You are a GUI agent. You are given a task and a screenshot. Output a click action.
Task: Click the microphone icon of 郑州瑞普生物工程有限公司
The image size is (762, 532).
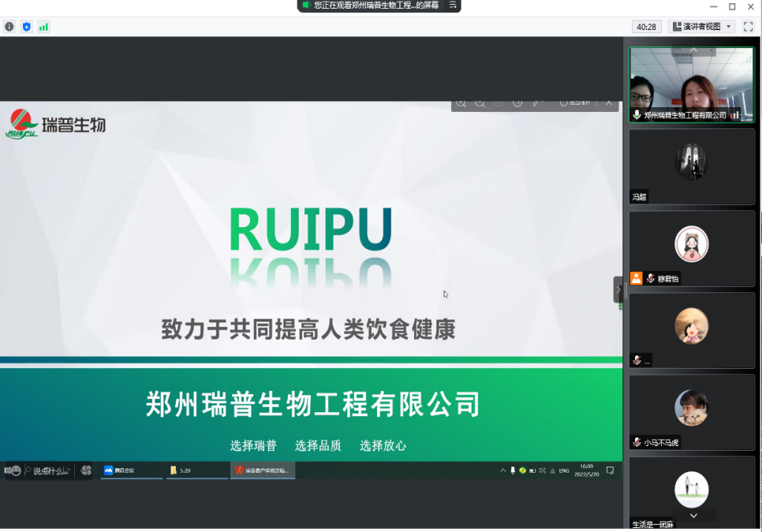click(x=637, y=115)
